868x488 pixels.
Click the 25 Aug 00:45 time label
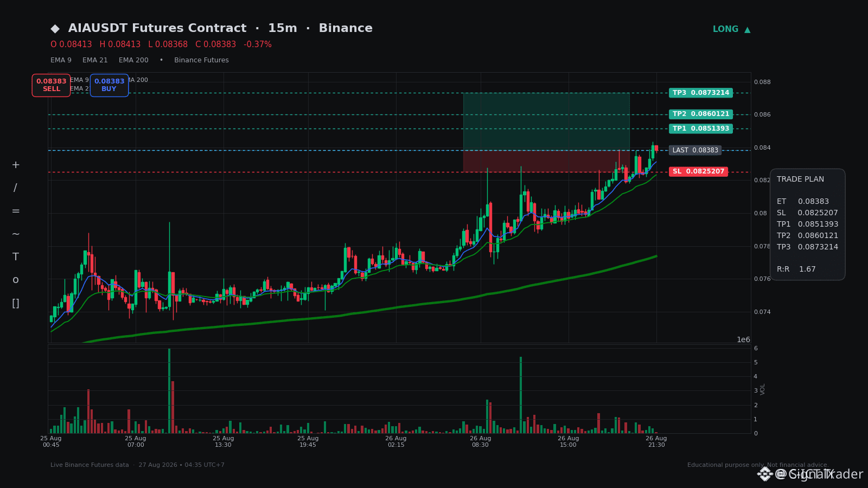pyautogui.click(x=51, y=441)
